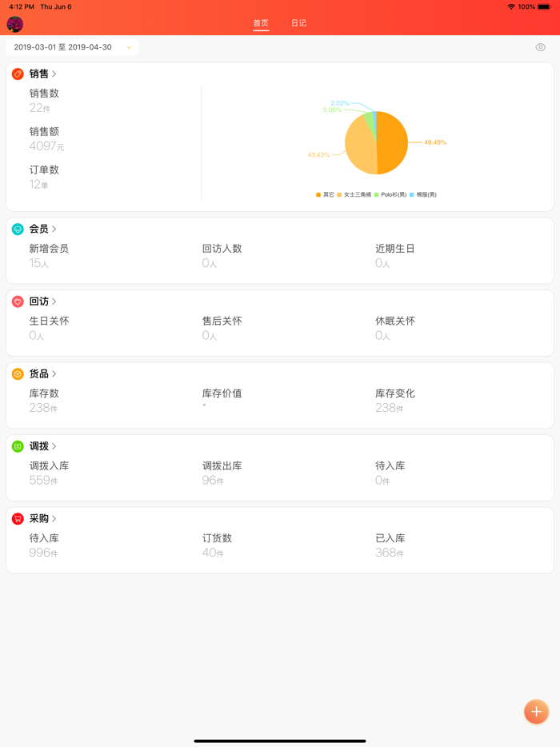Tap the 销售 sales pencil icon
This screenshot has height=747, width=560.
(x=18, y=74)
